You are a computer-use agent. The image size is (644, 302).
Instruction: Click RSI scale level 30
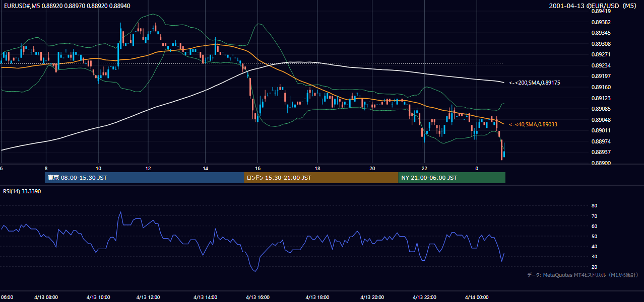[x=594, y=257]
